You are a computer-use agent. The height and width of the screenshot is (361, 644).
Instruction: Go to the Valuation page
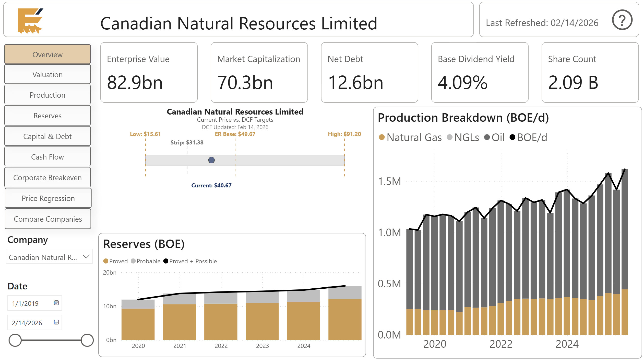point(47,74)
